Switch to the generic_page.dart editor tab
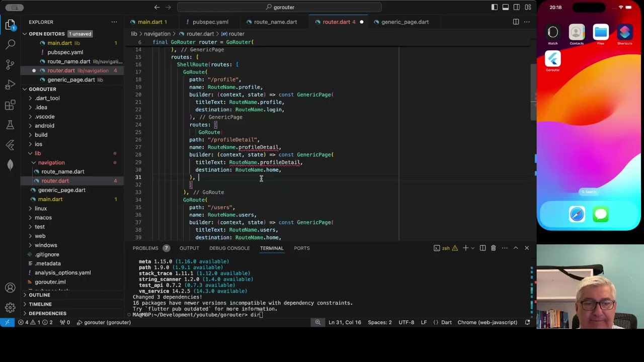 point(405,22)
